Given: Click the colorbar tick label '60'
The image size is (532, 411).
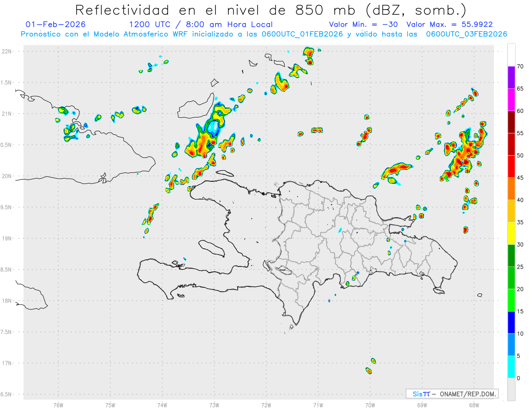Looking at the screenshot, I should point(520,111).
